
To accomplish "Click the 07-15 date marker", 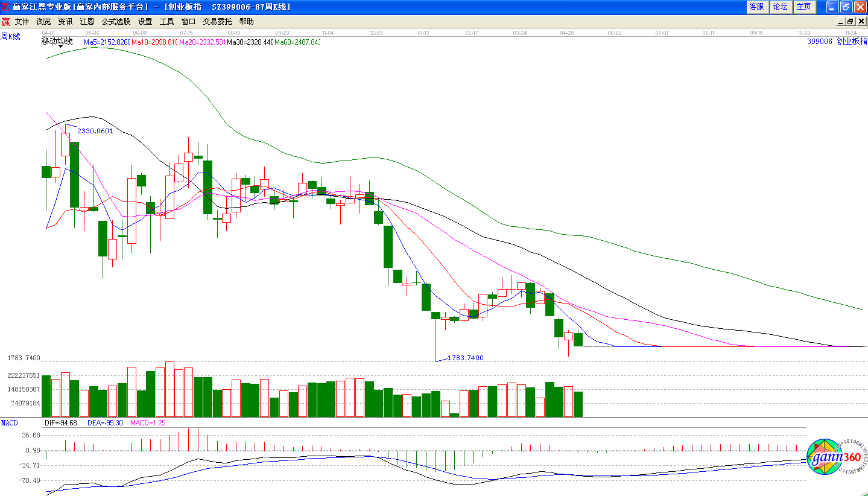I will pyautogui.click(x=186, y=33).
